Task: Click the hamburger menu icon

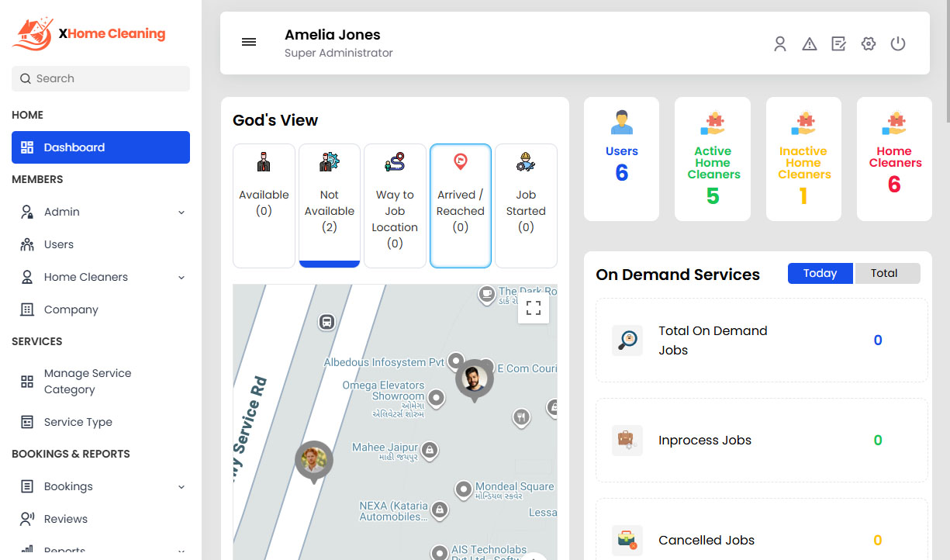Action: tap(249, 43)
